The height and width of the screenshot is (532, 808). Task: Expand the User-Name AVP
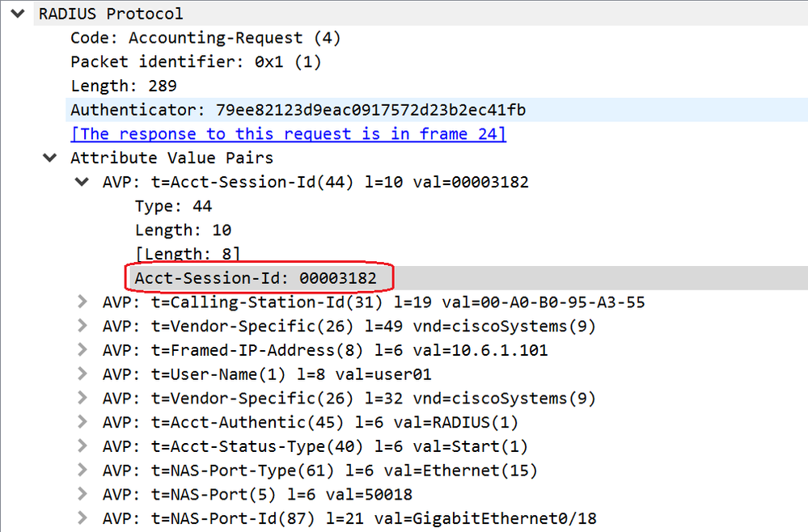(x=82, y=374)
